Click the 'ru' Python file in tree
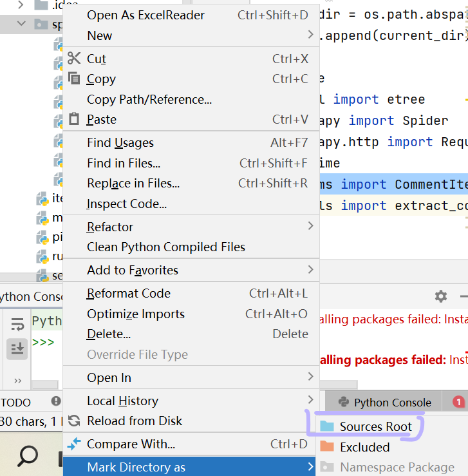 [x=50, y=256]
